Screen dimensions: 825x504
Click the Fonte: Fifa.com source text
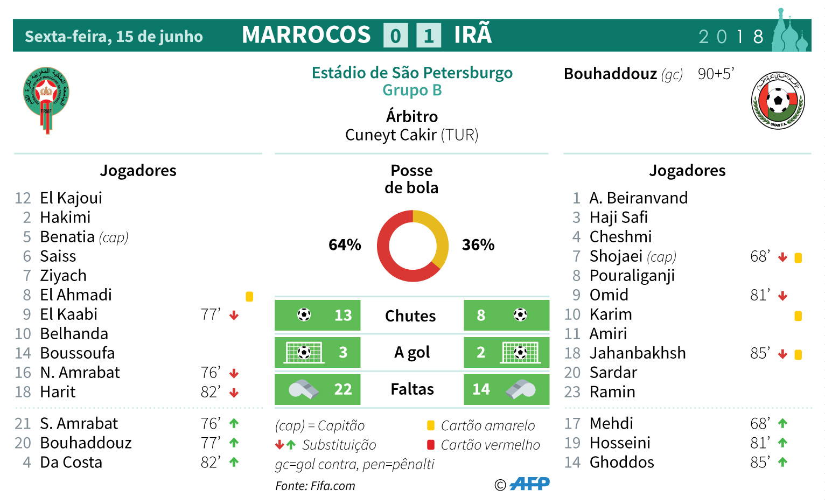(x=315, y=486)
